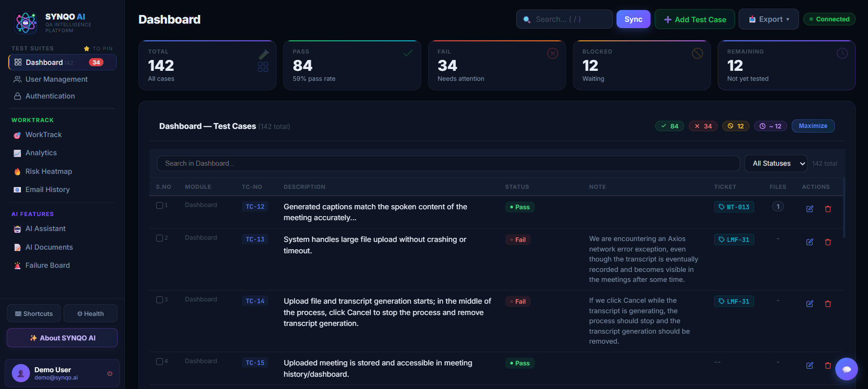This screenshot has width=868, height=389.
Task: Click the TC-13 test case number
Action: [x=255, y=239]
